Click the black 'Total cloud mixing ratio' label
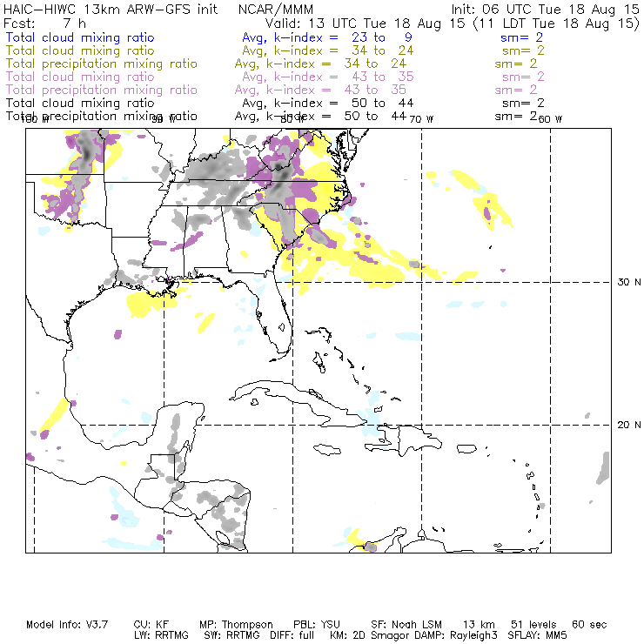Image resolution: width=644 pixels, height=644 pixels. (80, 103)
